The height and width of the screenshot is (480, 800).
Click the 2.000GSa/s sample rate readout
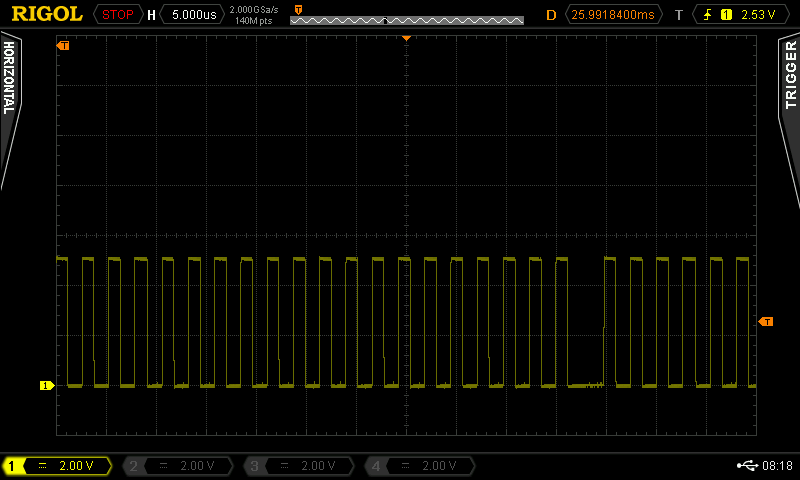[252, 9]
